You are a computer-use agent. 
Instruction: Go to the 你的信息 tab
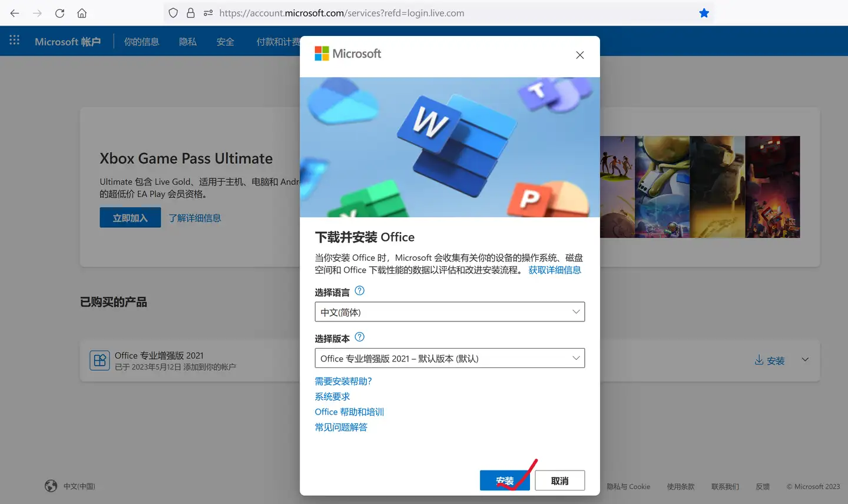(141, 42)
